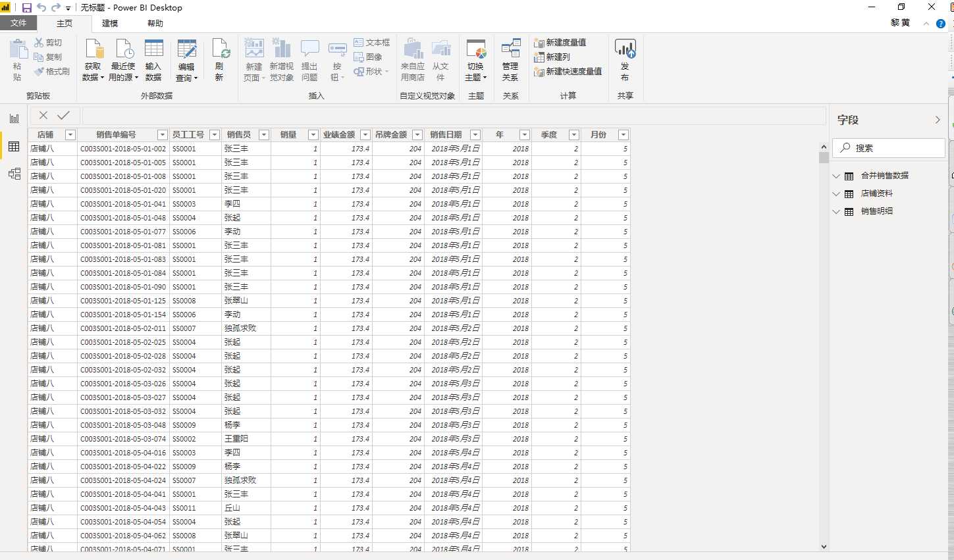954x560 pixels.
Task: Select the 建模 (Modeling) ribbon tab
Action: [x=110, y=23]
